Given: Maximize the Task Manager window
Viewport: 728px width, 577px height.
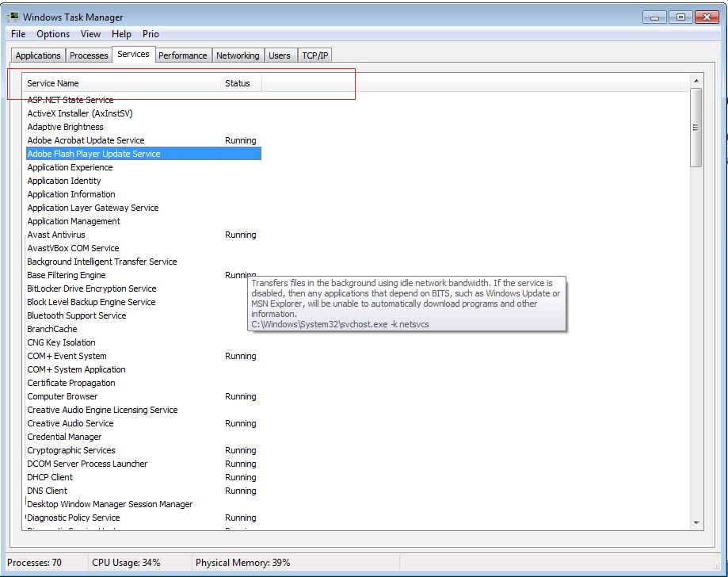Looking at the screenshot, I should point(680,17).
